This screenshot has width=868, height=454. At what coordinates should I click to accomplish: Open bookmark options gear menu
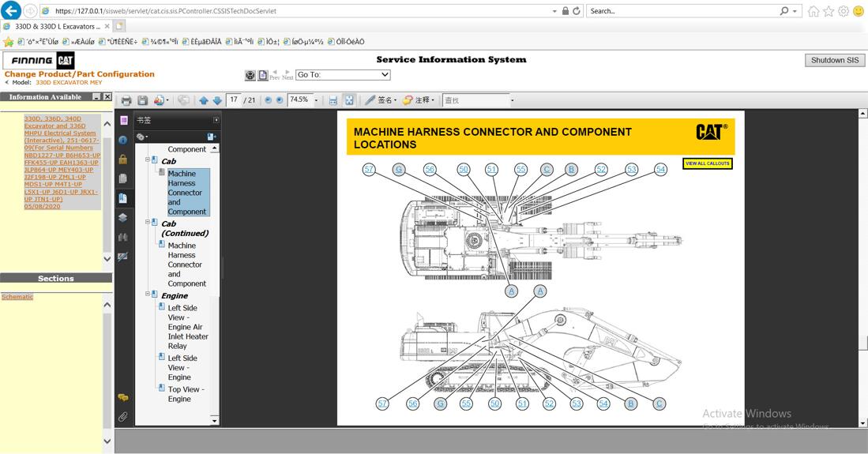coord(142,137)
